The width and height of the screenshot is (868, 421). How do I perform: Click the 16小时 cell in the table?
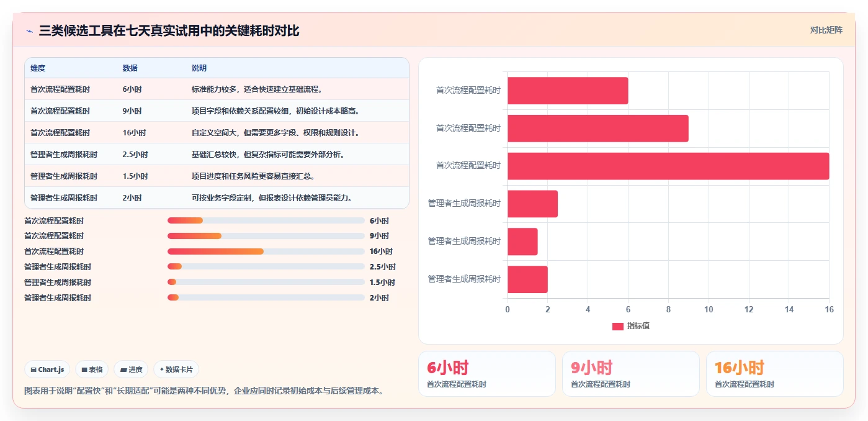coord(134,133)
